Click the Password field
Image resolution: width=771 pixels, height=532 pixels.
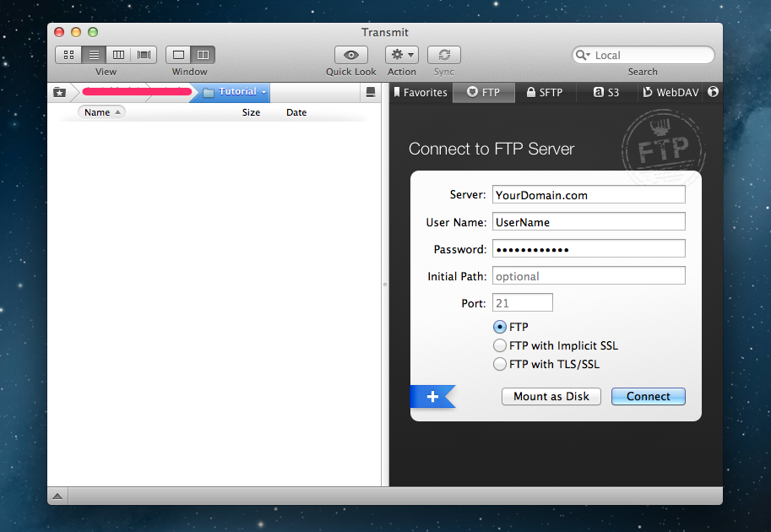pos(589,249)
